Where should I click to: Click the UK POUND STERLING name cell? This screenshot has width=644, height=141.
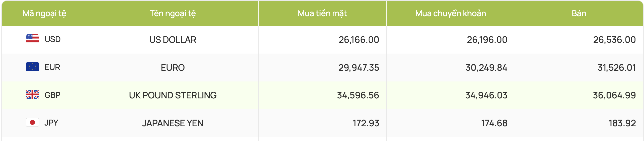(x=173, y=95)
